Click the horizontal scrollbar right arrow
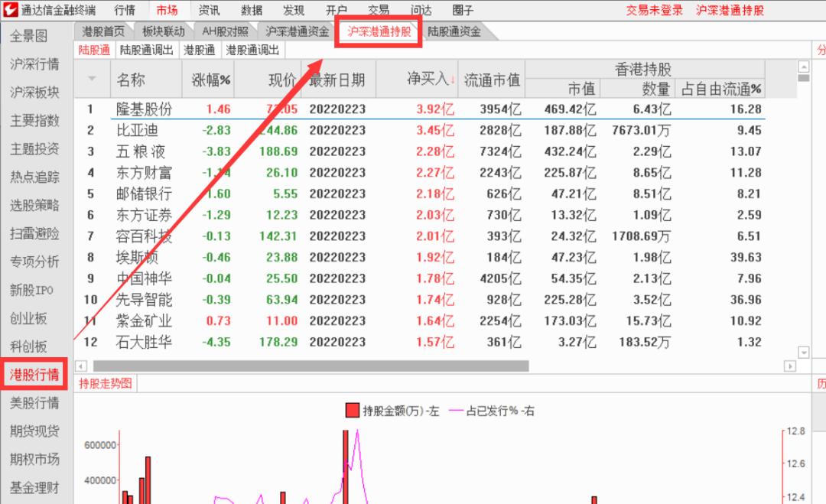Screen dimensions: 826x504 pos(792,364)
